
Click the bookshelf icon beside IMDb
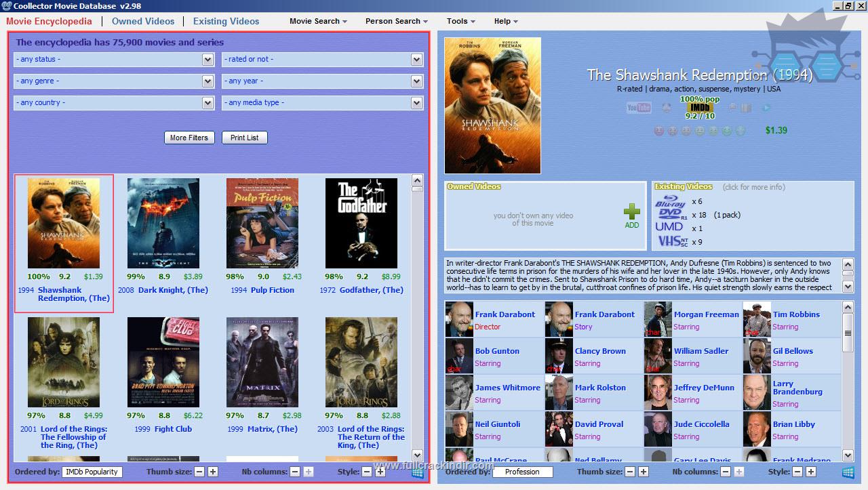click(x=746, y=108)
